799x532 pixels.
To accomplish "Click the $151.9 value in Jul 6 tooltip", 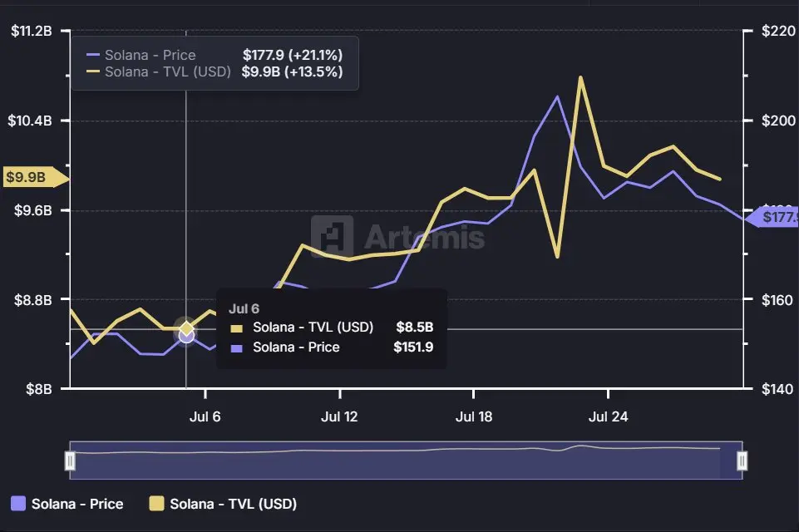I will 413,347.
